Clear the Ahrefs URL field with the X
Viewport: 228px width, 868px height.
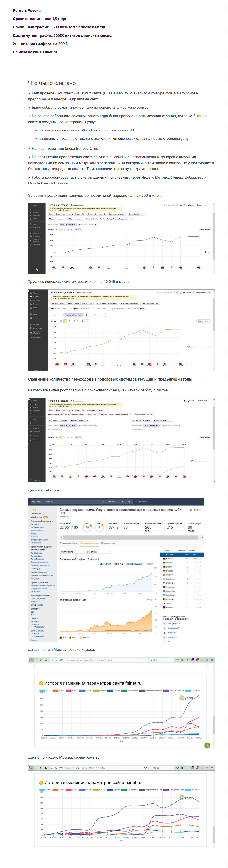coord(103,501)
